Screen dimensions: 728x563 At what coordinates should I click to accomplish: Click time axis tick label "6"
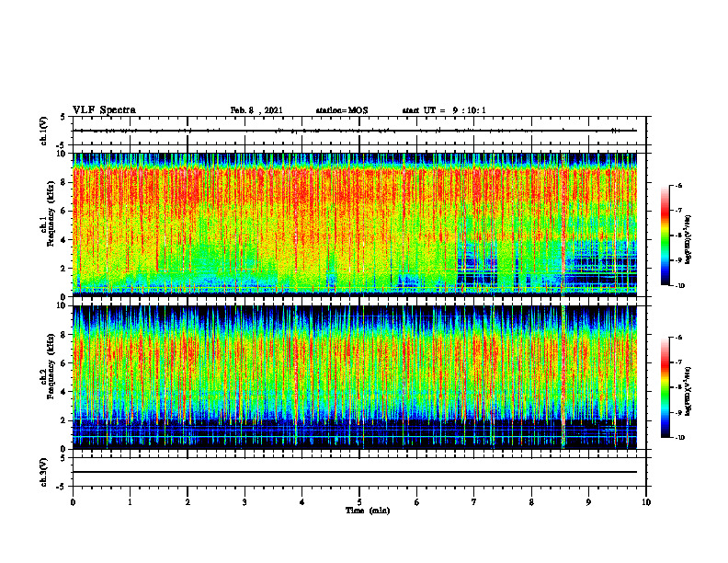point(417,502)
